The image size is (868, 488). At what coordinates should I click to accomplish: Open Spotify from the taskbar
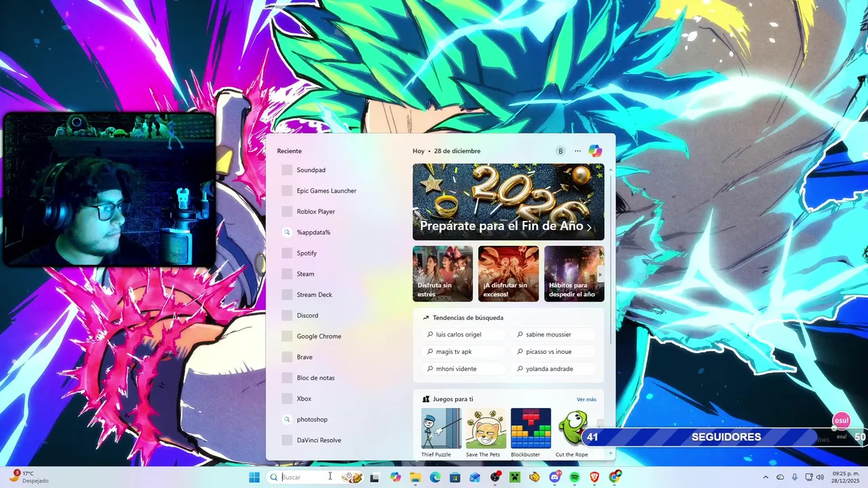[574, 477]
